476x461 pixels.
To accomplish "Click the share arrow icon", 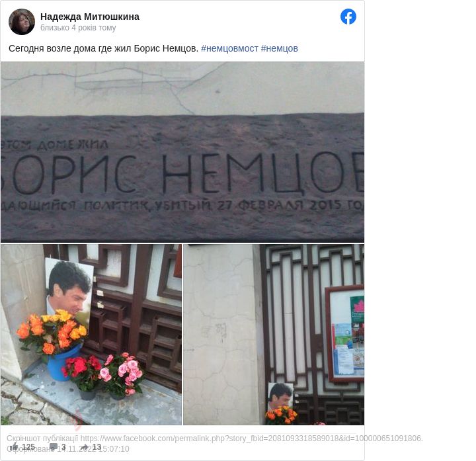I will [x=85, y=446].
